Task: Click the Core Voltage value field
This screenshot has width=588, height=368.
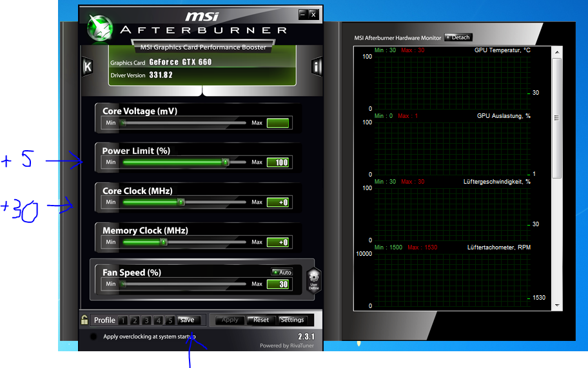Action: 278,123
